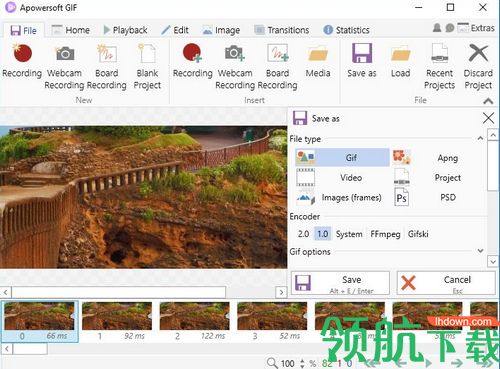500x369 pixels.
Task: Insert a Recording via Insert group
Action: coord(192,62)
